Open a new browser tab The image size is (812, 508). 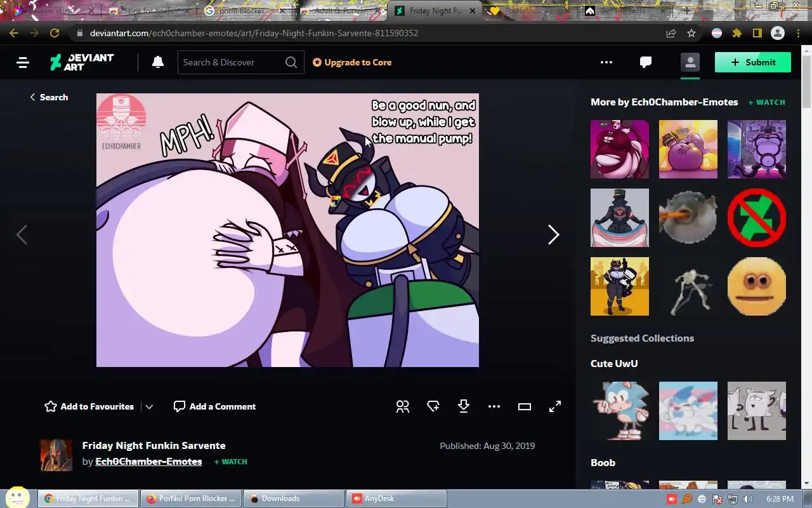click(x=686, y=11)
